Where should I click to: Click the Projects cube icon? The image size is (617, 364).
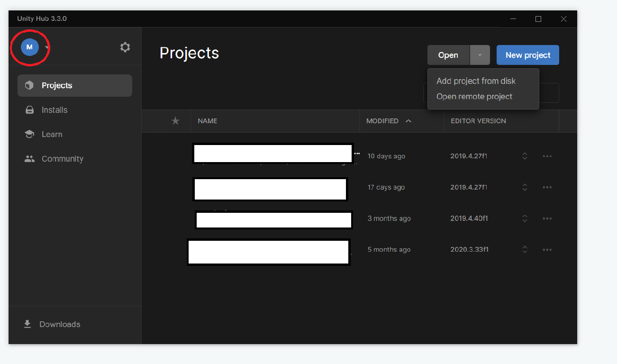coord(29,85)
